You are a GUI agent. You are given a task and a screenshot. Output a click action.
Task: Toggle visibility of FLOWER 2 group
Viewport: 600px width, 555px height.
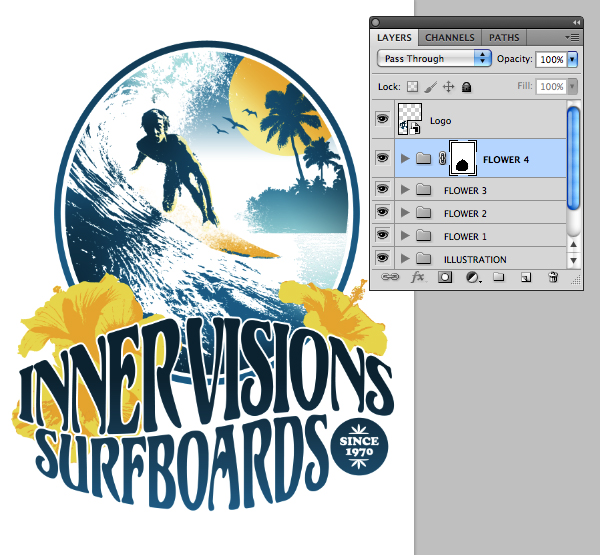(382, 212)
